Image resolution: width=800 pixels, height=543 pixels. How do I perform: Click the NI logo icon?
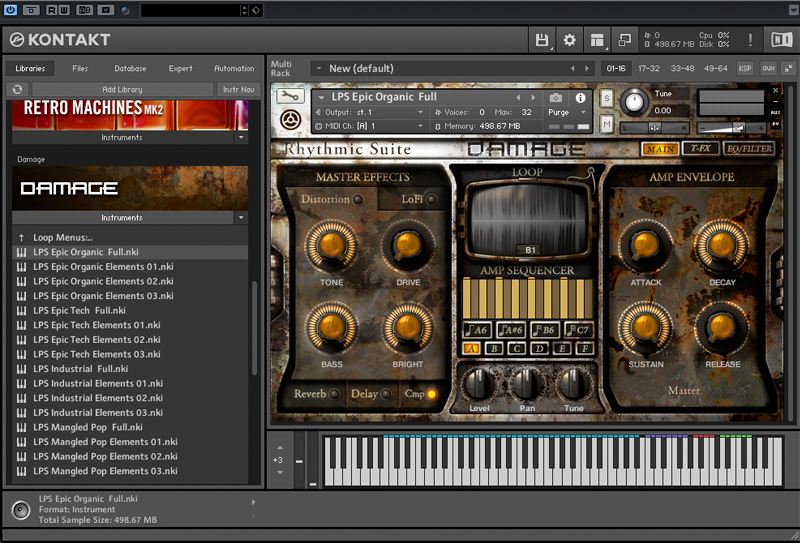point(781,40)
